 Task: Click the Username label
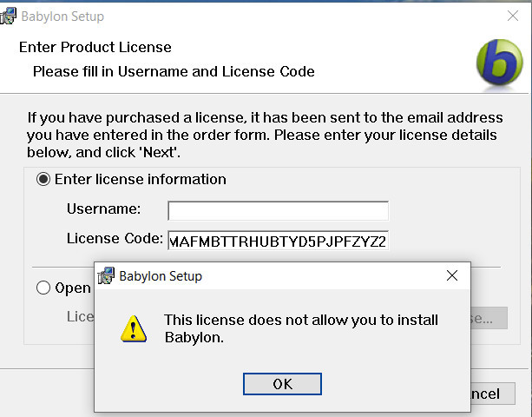(103, 209)
